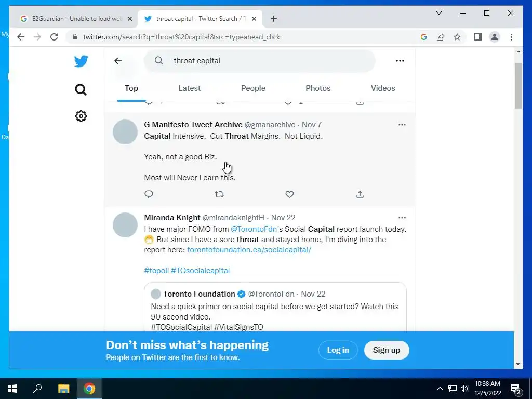Screen dimensions: 532x399
Task: Switch to the Photos results tab
Action: [x=318, y=88]
